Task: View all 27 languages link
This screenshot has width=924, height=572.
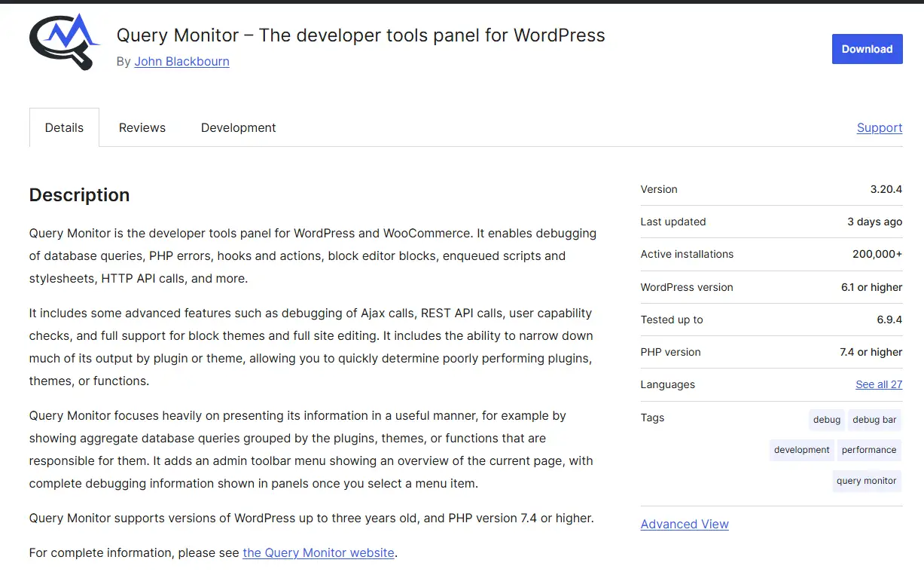Action: (x=879, y=384)
